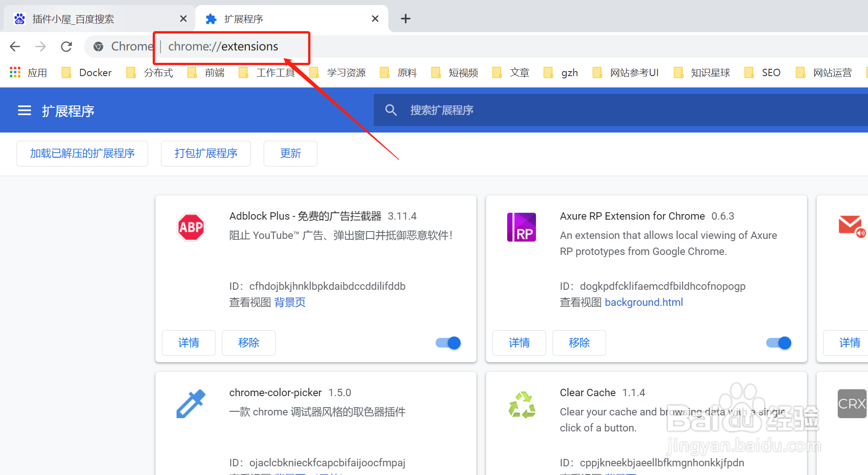Open the 应用 apps grid shortcut
The height and width of the screenshot is (475, 868).
coord(28,72)
